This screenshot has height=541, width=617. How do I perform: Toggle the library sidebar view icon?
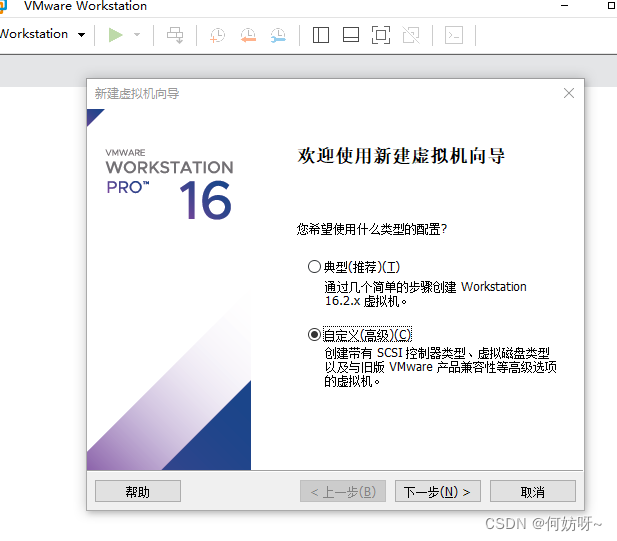(x=321, y=35)
